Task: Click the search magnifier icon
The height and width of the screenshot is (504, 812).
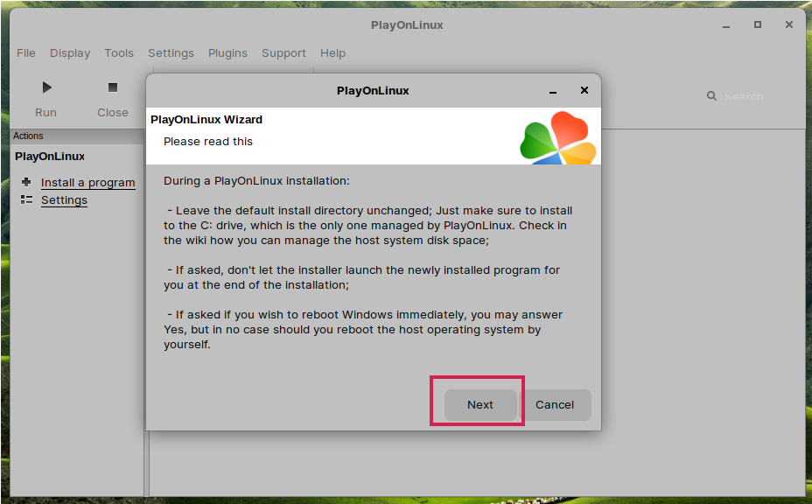Action: click(x=711, y=96)
